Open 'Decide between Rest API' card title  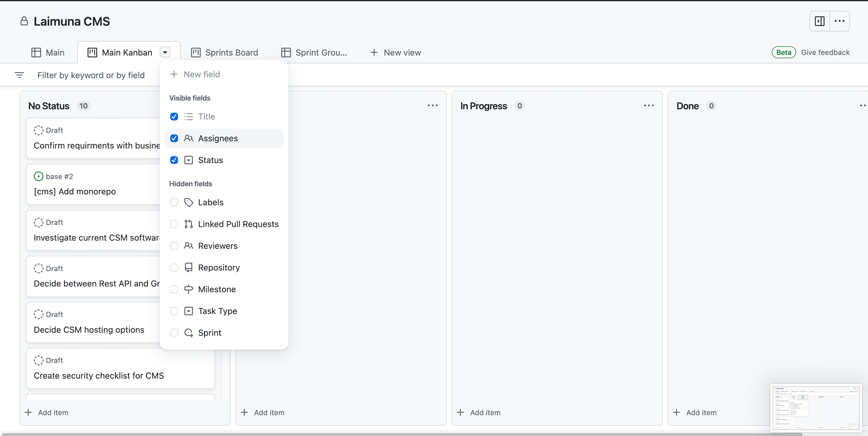(97, 284)
